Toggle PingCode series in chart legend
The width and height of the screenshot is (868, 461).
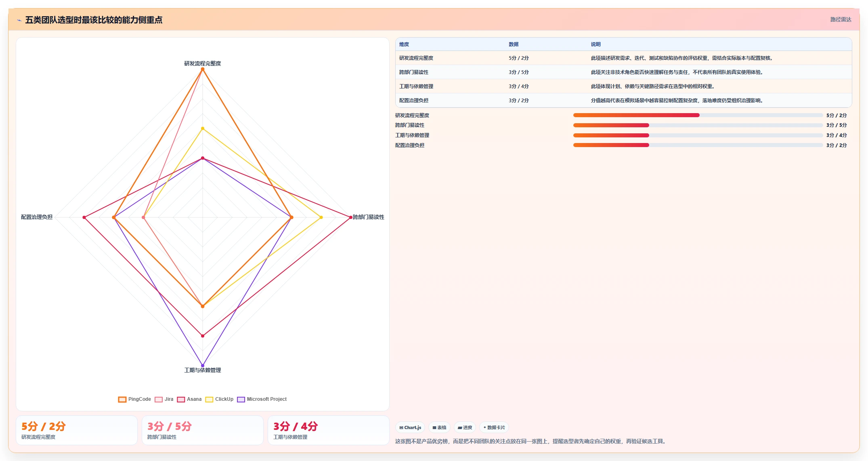pyautogui.click(x=134, y=399)
